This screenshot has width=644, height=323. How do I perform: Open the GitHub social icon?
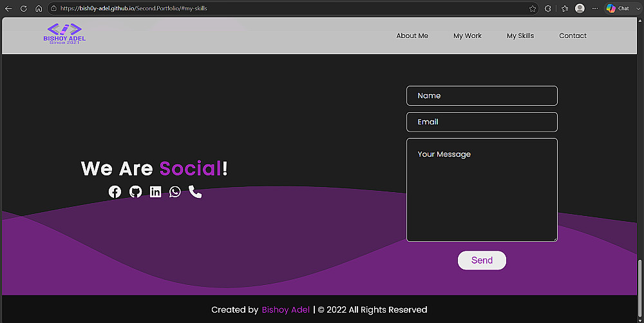pyautogui.click(x=135, y=192)
